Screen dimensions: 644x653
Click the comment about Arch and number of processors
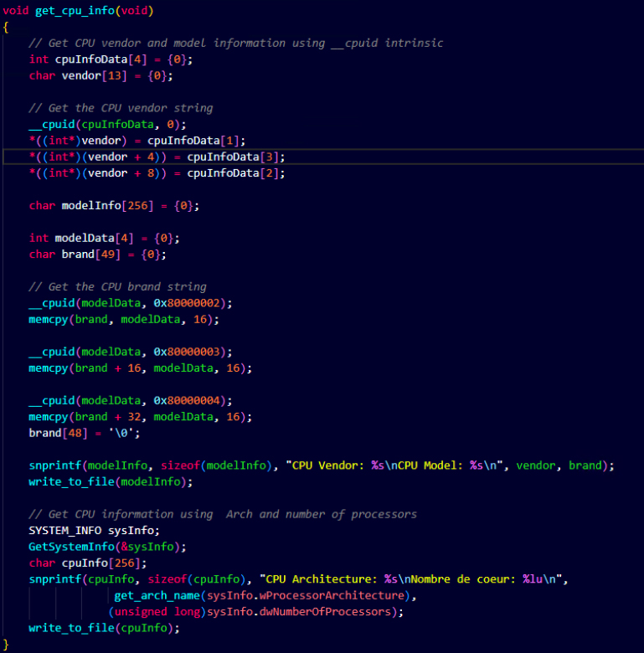223,514
